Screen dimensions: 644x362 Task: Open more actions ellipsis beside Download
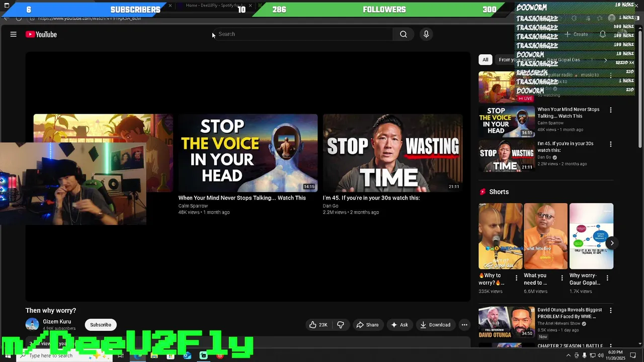464,325
